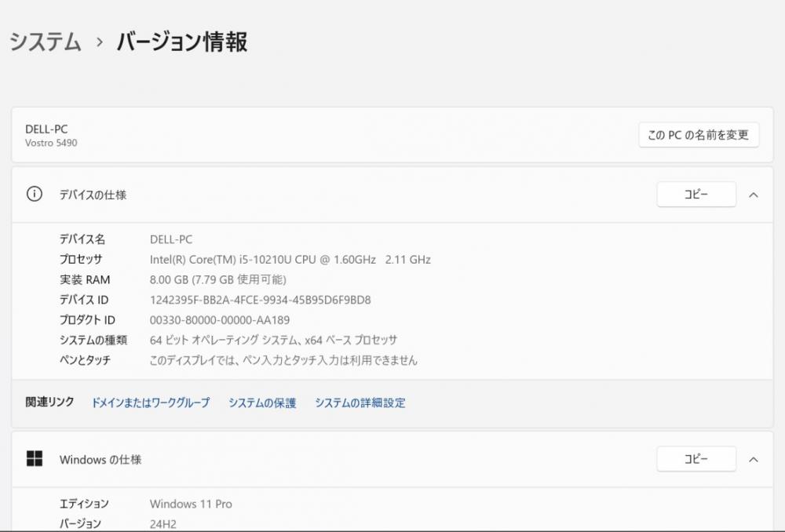Click the ペンとタッチ label
Screen dimensions: 785x532
tap(85, 360)
